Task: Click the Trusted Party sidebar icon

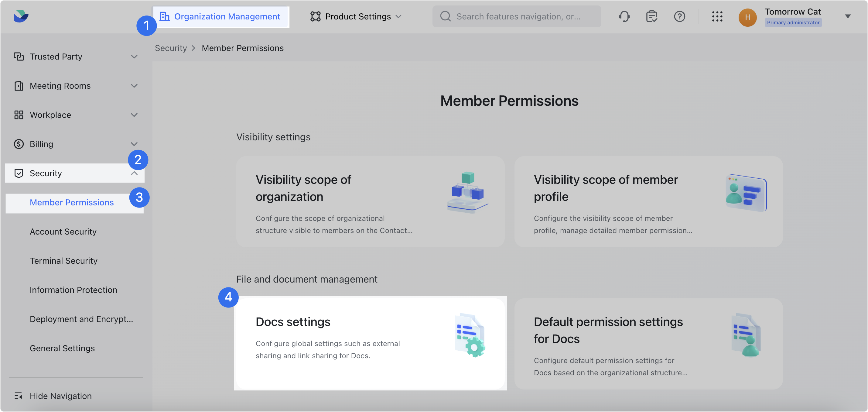Action: pos(19,56)
